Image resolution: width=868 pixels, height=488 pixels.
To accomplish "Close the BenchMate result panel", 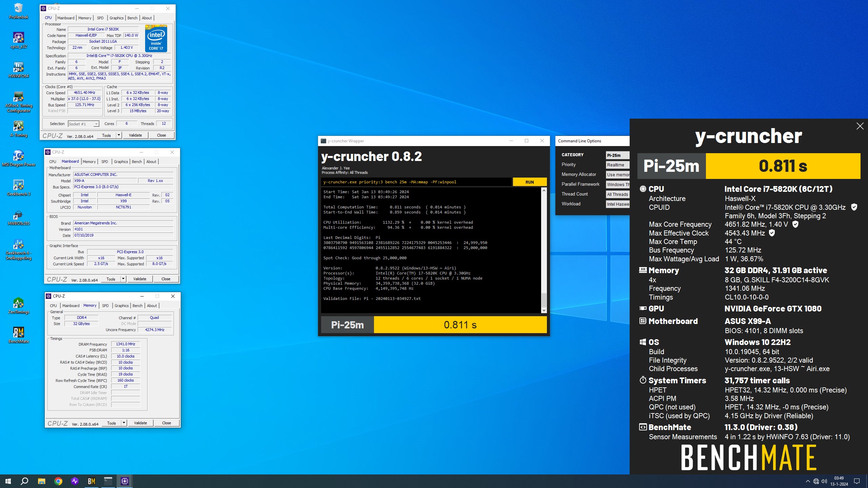I will pyautogui.click(x=860, y=126).
